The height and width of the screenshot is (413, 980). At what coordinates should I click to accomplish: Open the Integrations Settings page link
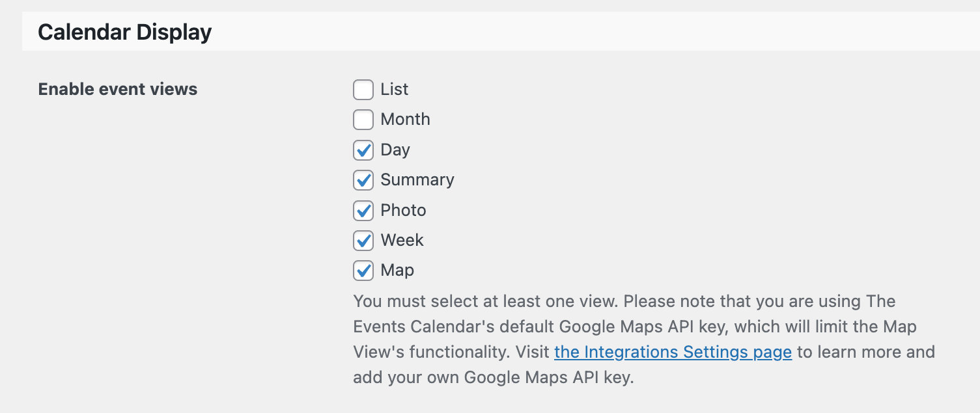pos(673,352)
